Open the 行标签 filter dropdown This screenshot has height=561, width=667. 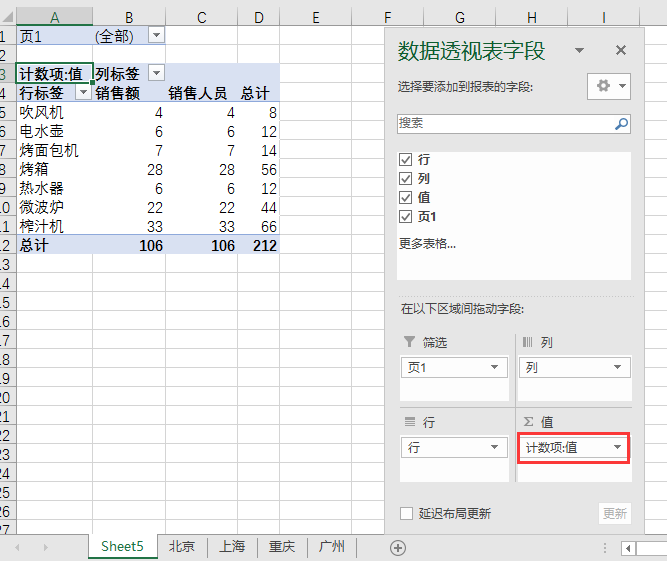point(84,92)
